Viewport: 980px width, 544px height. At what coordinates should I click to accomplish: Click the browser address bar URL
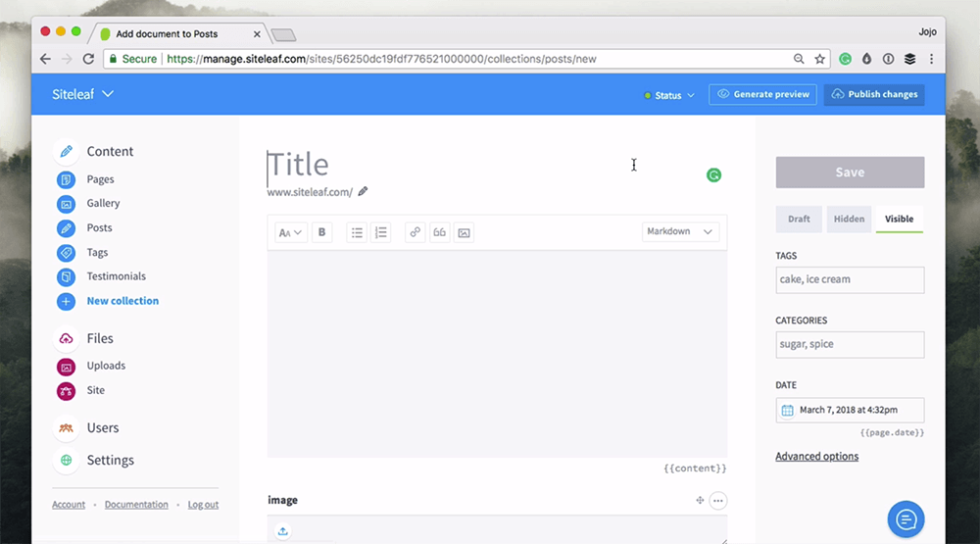[381, 59]
